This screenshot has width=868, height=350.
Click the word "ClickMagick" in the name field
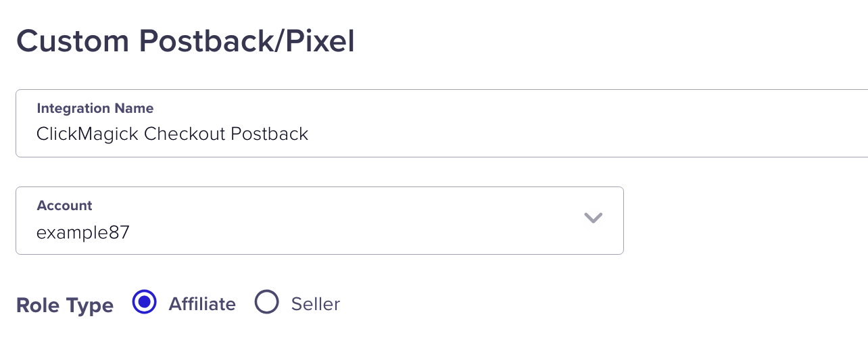pyautogui.click(x=87, y=134)
